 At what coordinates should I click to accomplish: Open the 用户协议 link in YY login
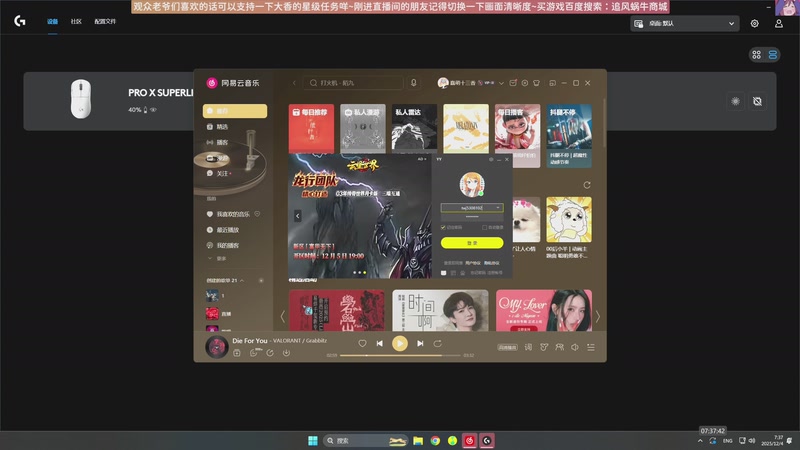pyautogui.click(x=473, y=263)
